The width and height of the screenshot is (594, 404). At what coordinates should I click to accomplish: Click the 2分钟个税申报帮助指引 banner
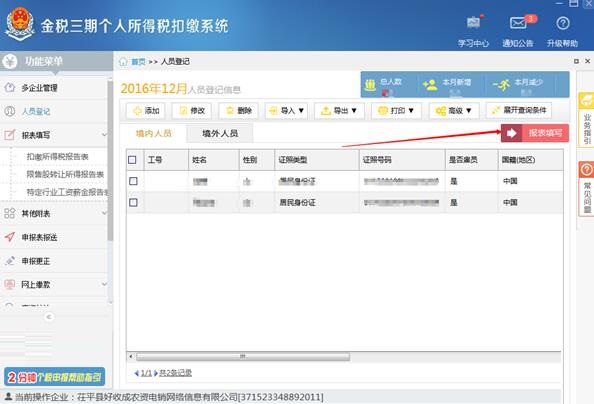point(55,377)
